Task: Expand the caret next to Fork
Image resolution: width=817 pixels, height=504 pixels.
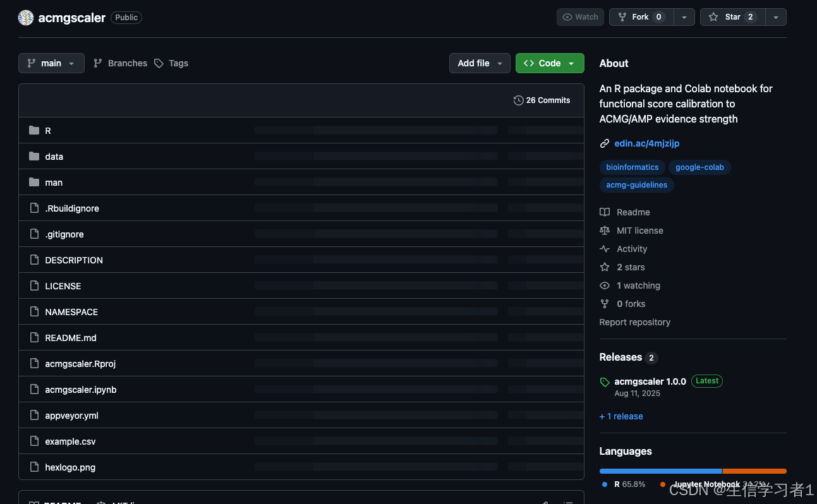Action: pyautogui.click(x=684, y=17)
